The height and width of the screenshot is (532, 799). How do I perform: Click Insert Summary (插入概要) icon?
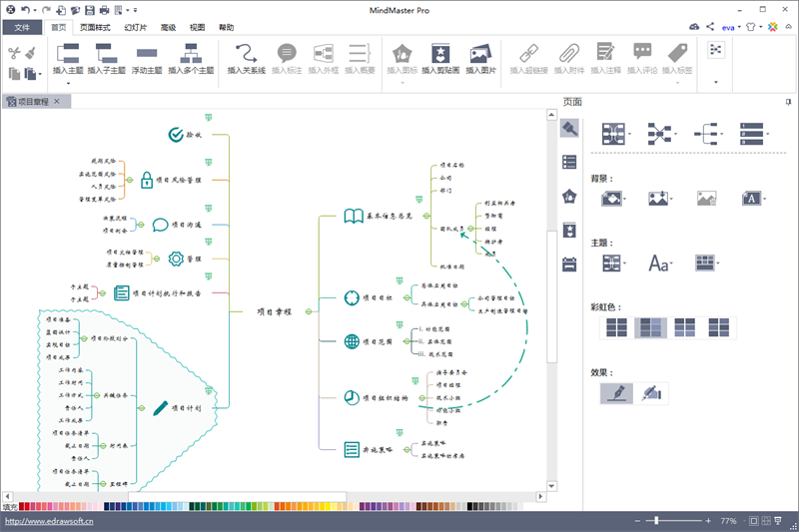360,53
